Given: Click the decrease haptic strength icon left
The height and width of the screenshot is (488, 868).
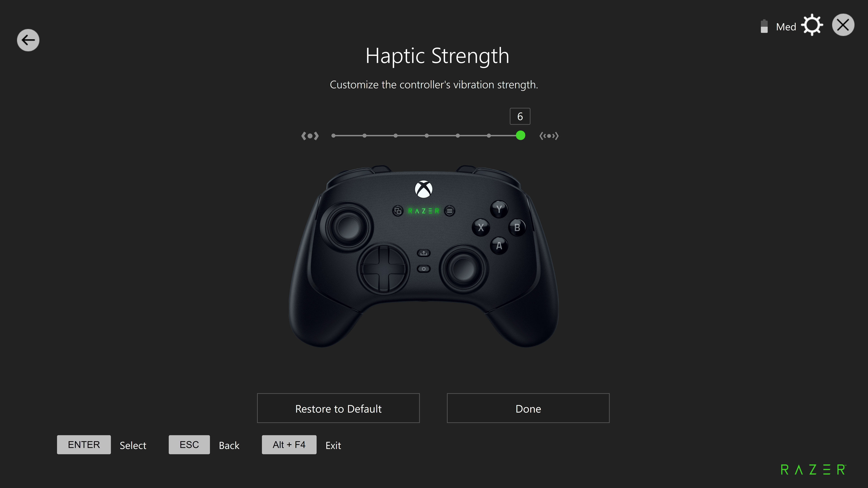Looking at the screenshot, I should pos(310,136).
